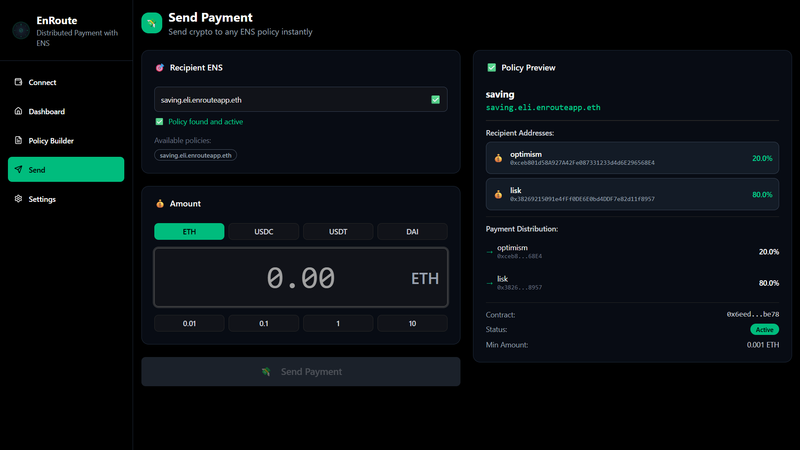Select the saving.eli.enrouteapp.eth policy chip
Screen dimensions: 800x450
tap(195, 156)
